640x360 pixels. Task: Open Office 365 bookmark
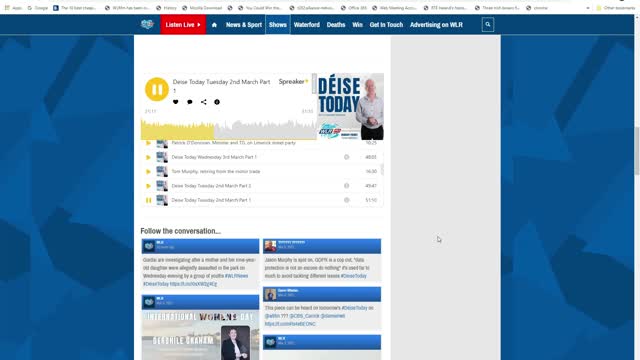pyautogui.click(x=354, y=8)
